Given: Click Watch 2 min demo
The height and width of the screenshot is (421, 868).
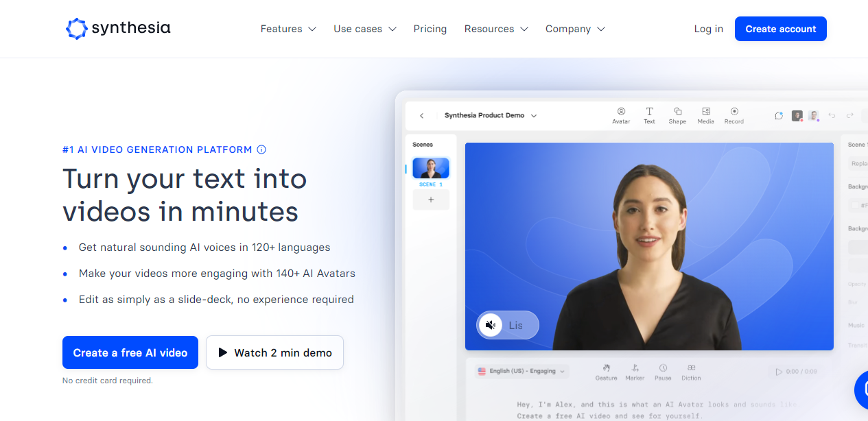Looking at the screenshot, I should [x=274, y=352].
